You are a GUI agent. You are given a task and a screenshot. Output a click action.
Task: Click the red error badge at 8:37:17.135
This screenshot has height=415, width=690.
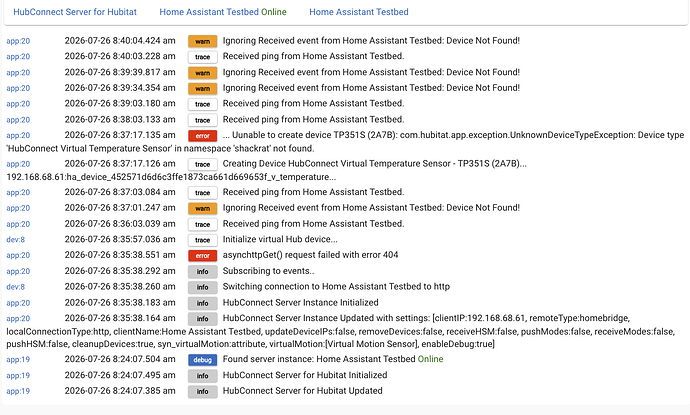point(202,136)
